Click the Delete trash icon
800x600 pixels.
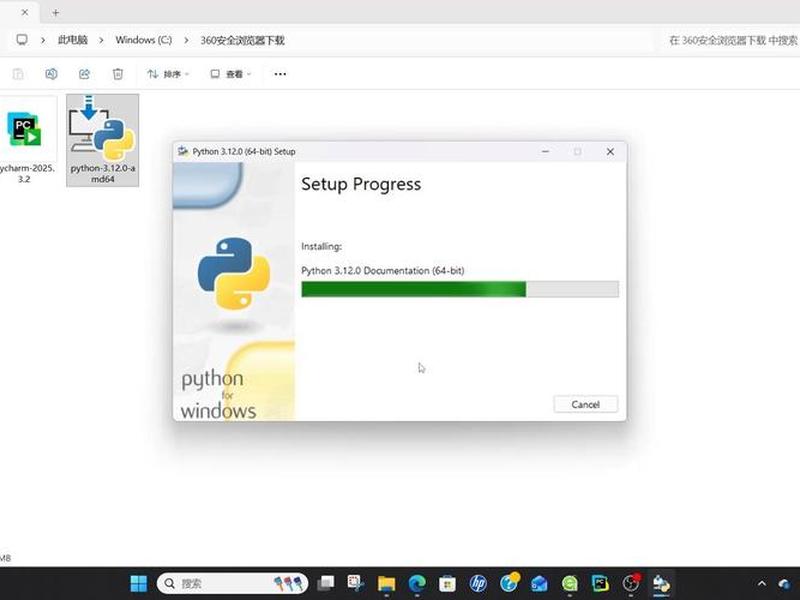(x=118, y=74)
